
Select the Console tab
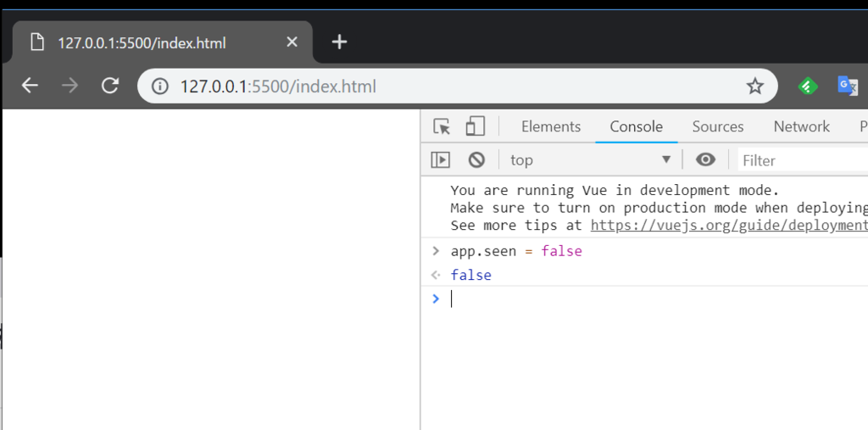coord(636,127)
